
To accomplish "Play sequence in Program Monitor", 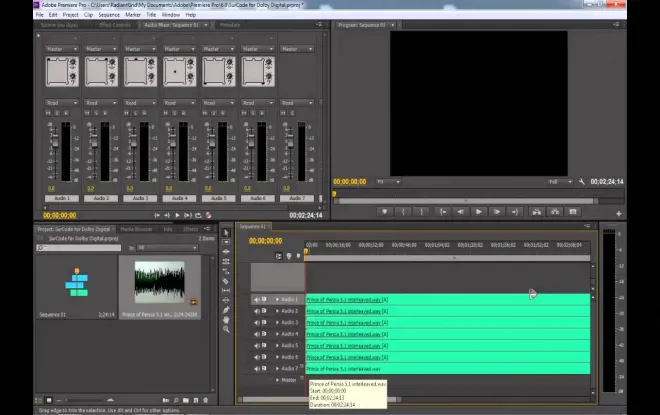I will 479,212.
